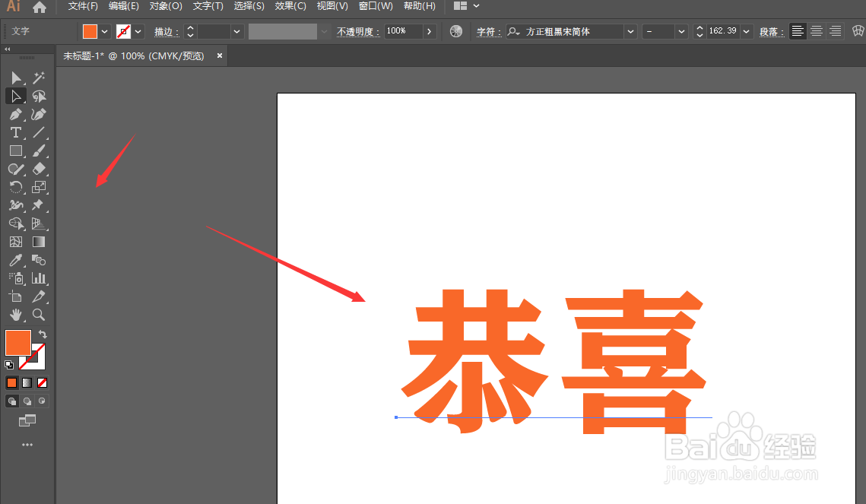
Task: Select the Column Graph tool
Action: point(39,278)
